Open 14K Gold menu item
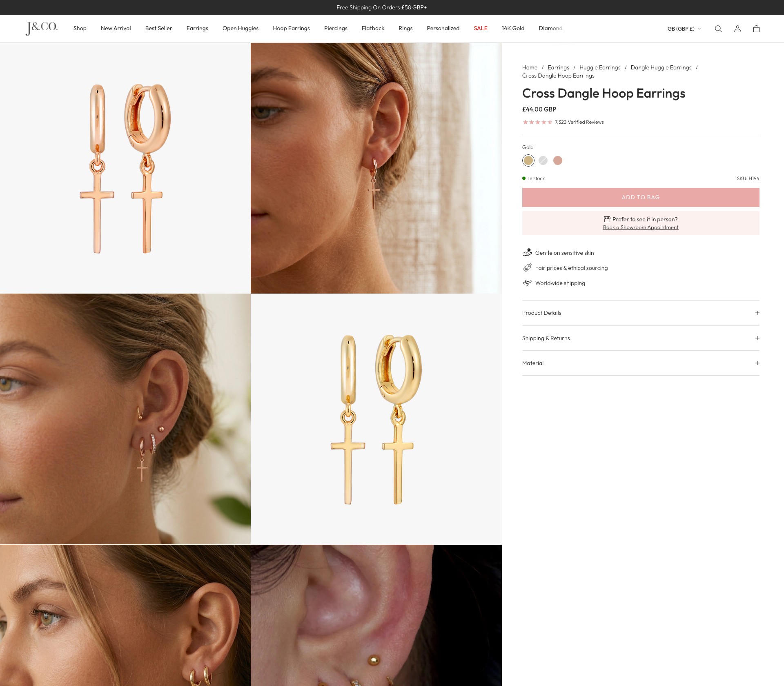This screenshot has height=686, width=784. (x=513, y=28)
